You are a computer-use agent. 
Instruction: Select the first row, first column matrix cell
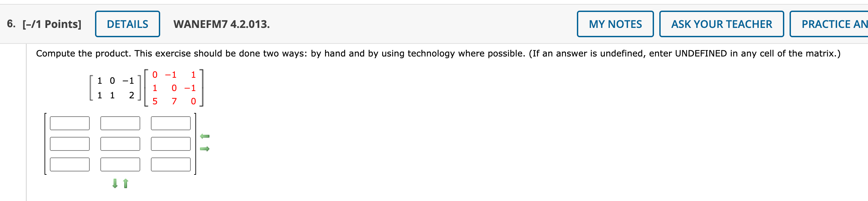tap(70, 123)
